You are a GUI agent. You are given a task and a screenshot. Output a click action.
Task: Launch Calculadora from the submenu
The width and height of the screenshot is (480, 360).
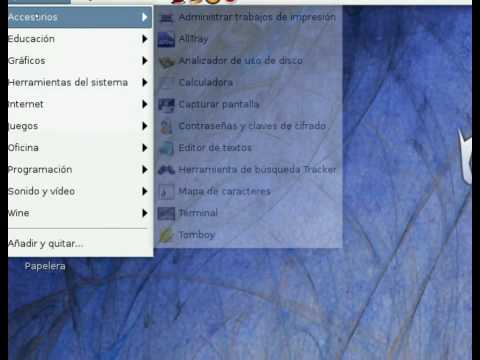[248, 83]
